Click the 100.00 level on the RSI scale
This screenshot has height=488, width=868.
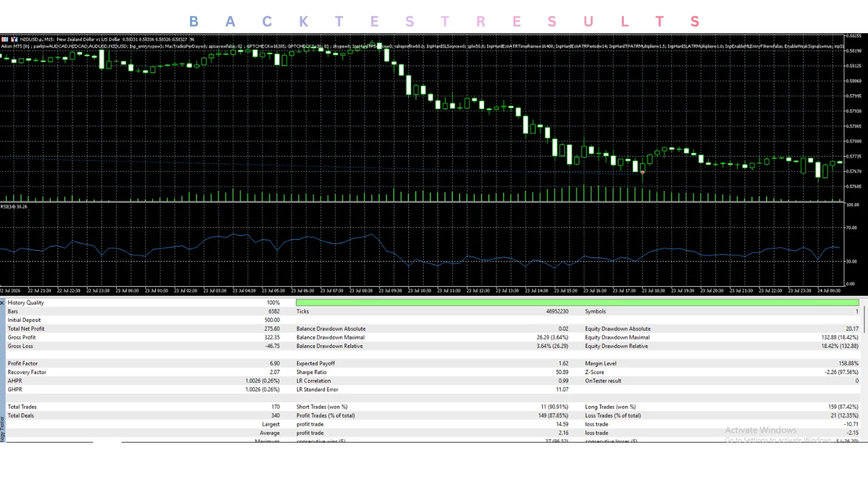pyautogui.click(x=852, y=204)
